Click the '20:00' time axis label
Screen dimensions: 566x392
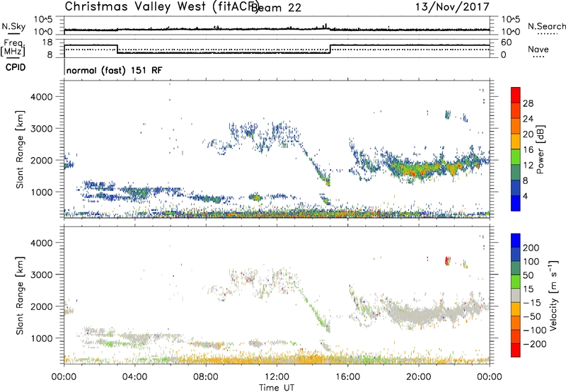click(x=419, y=377)
